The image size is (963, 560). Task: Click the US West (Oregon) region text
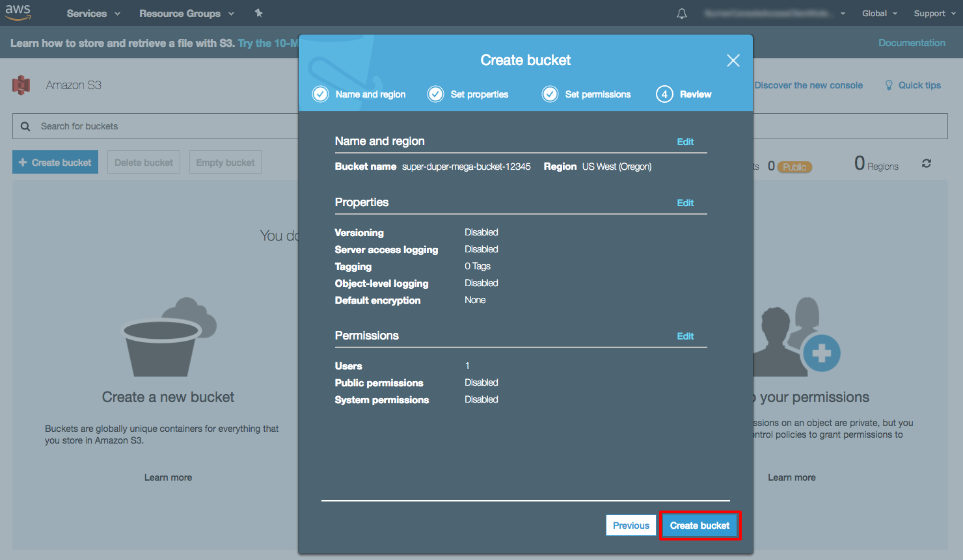(617, 167)
